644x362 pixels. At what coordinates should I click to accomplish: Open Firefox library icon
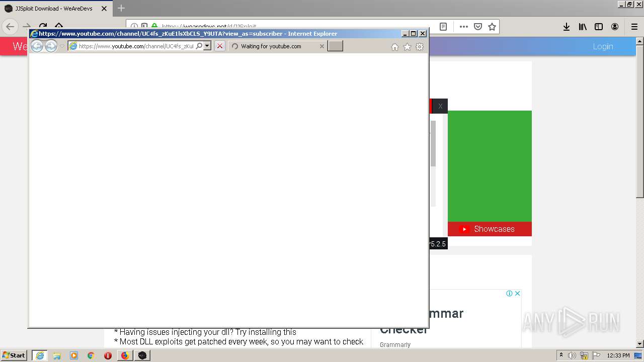583,27
